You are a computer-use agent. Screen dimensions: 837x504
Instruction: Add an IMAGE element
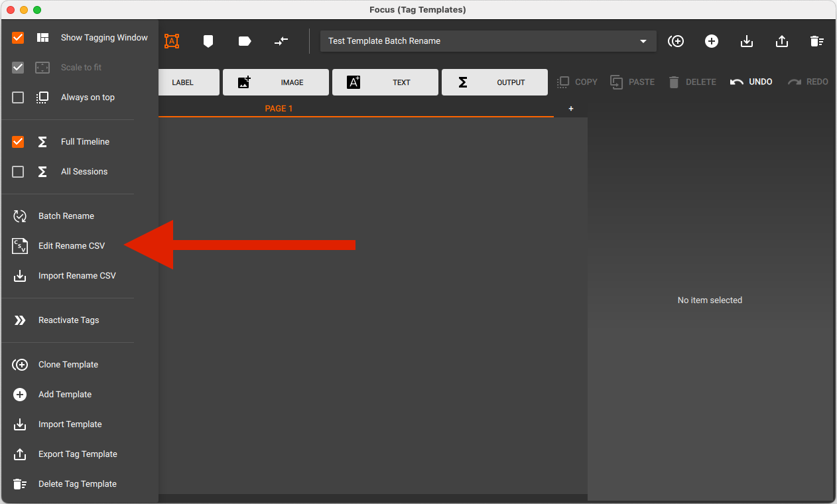point(276,82)
